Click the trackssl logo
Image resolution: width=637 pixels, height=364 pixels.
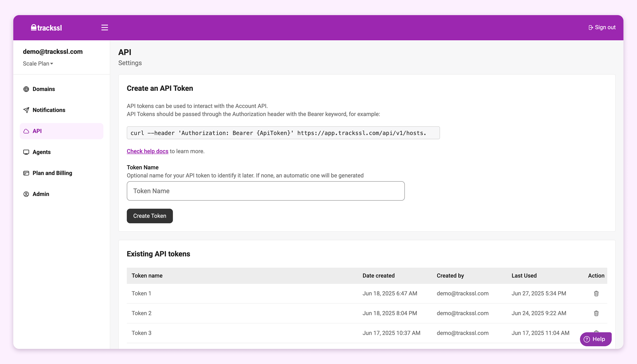46,28
